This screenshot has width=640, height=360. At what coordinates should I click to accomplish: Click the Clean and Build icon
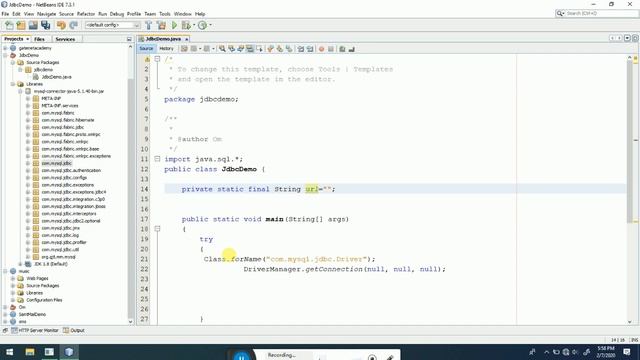pyautogui.click(x=161, y=25)
